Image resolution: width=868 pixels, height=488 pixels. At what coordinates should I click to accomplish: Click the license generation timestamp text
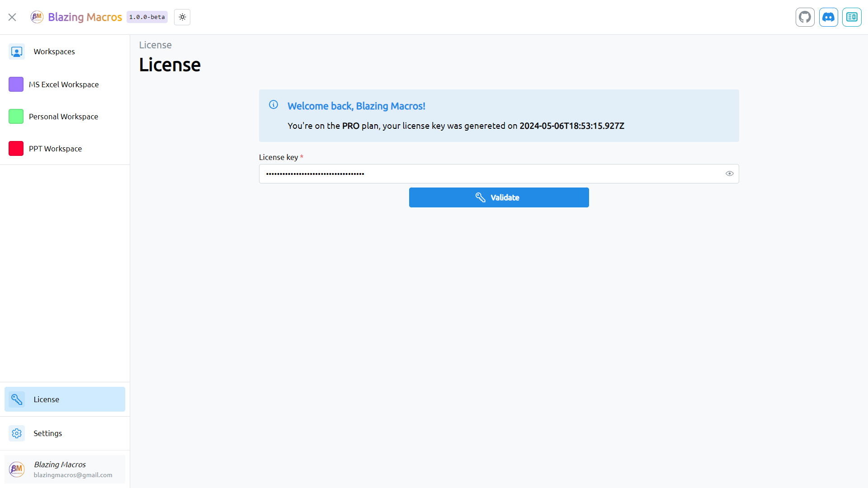click(572, 126)
